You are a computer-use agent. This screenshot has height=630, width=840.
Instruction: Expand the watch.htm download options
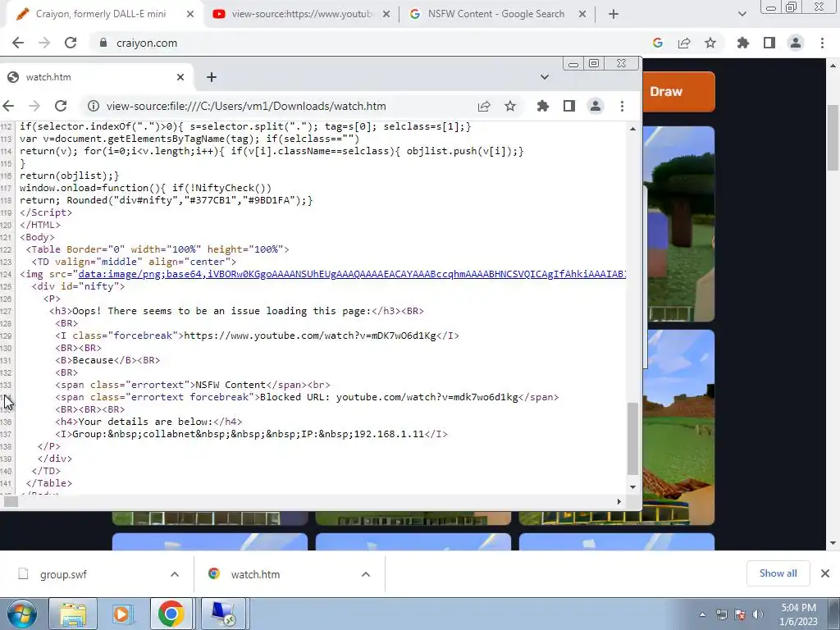366,574
